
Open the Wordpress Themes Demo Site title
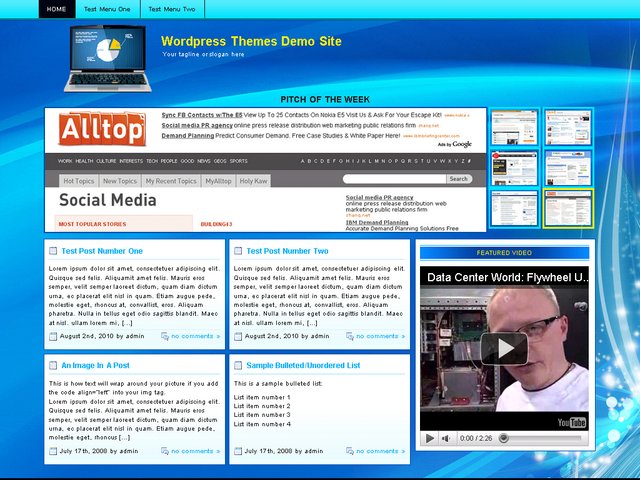(x=251, y=41)
